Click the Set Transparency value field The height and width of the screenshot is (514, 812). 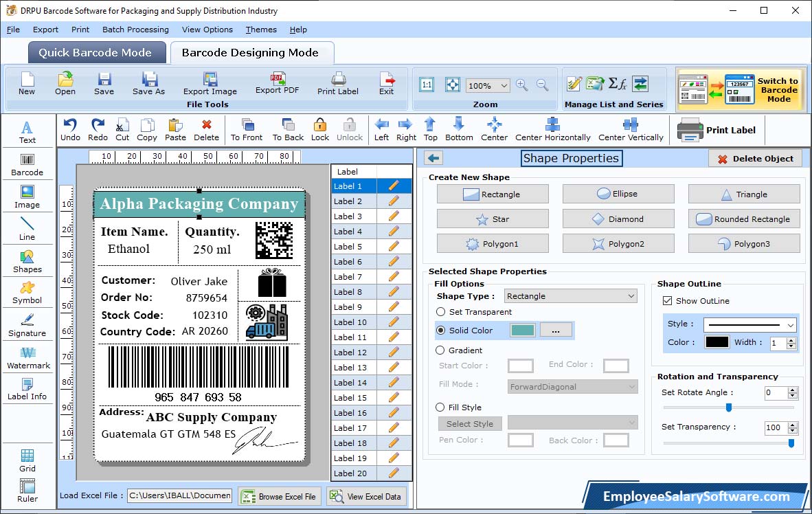point(775,427)
